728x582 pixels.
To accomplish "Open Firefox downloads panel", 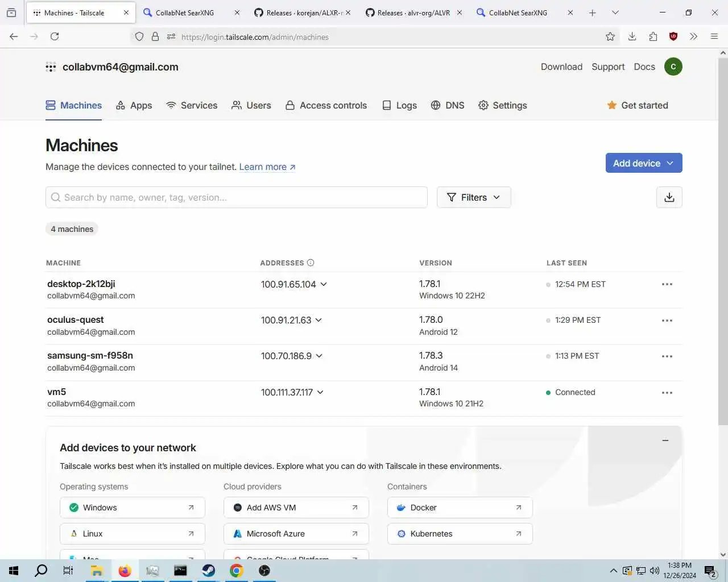I will [x=632, y=36].
